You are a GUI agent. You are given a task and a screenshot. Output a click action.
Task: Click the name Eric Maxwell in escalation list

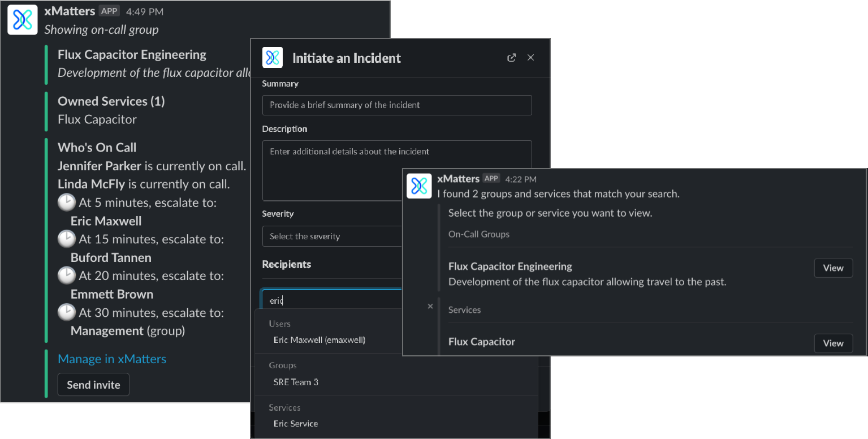(106, 221)
